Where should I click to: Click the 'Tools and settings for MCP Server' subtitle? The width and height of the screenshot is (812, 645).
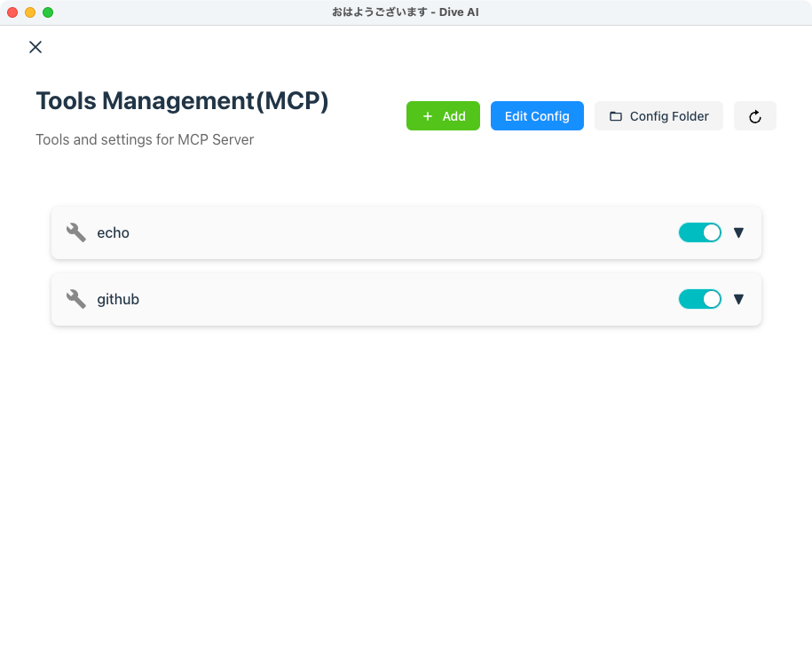[x=145, y=140]
